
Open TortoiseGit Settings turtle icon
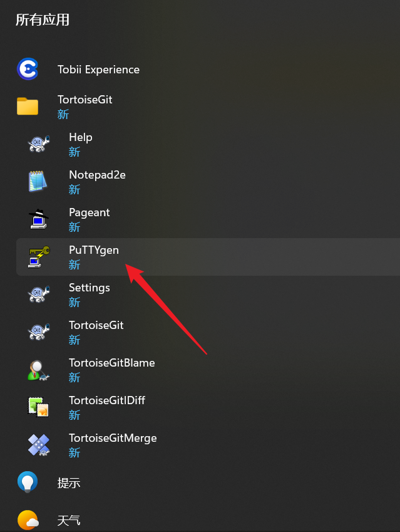pos(39,295)
